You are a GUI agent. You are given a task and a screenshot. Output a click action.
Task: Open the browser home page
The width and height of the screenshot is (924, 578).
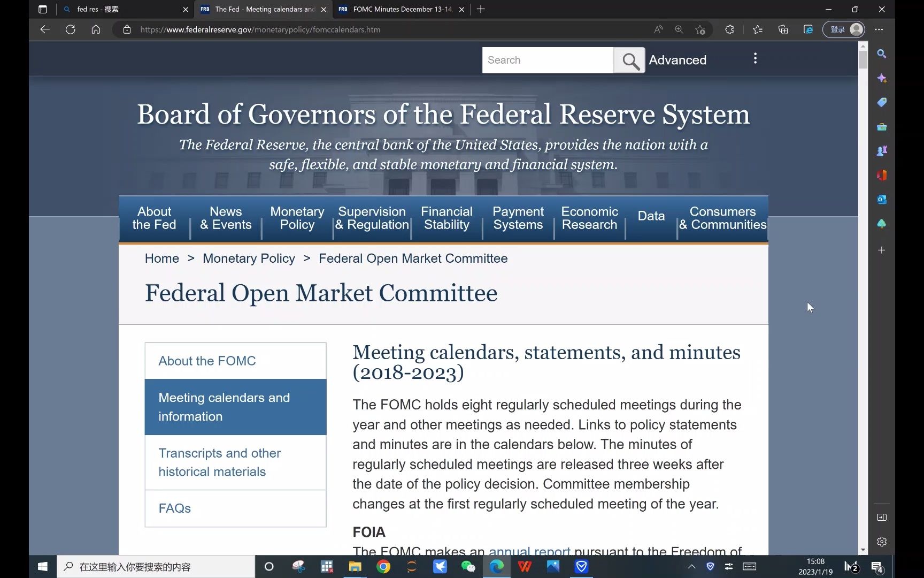pos(96,29)
